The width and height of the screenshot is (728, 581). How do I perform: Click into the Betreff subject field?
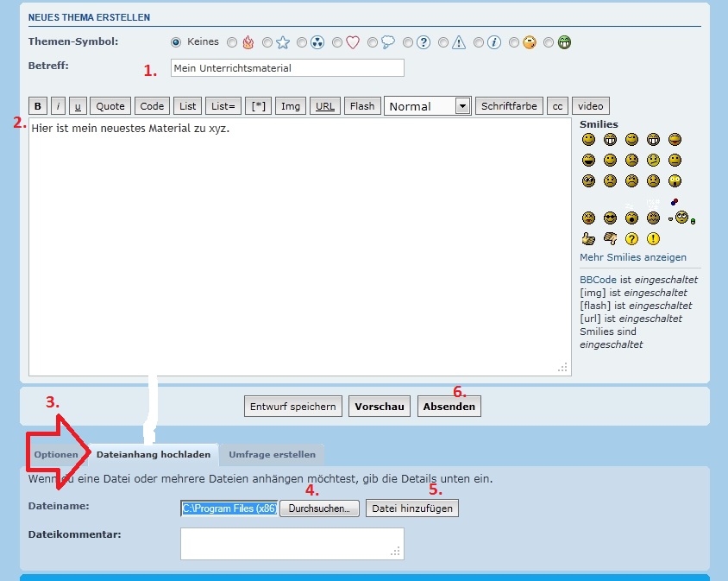point(286,68)
